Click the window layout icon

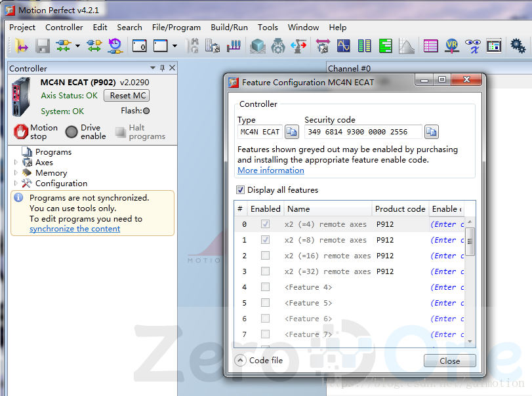point(494,46)
